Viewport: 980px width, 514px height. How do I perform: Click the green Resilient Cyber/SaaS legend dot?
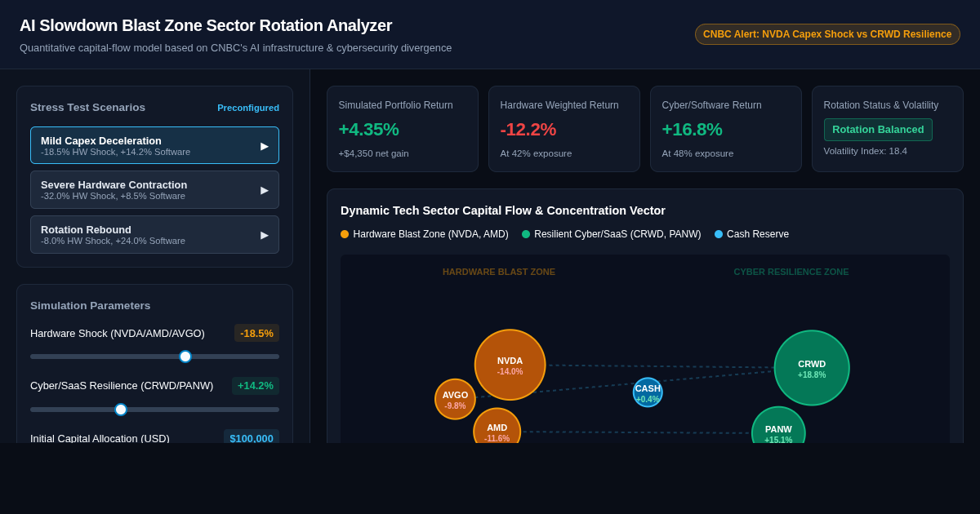[526, 234]
